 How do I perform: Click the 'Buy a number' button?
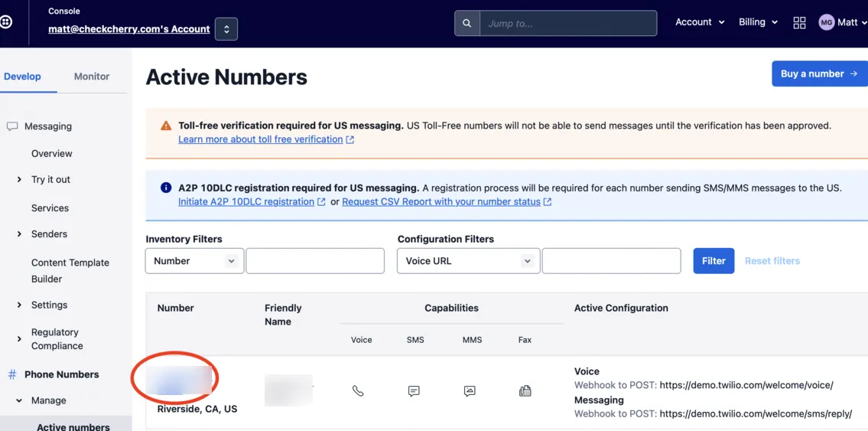point(819,73)
